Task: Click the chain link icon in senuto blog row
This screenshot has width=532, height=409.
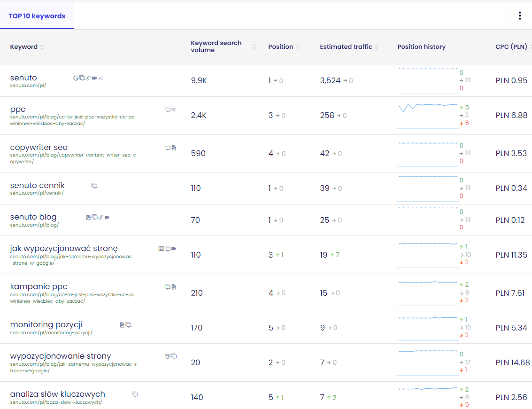Action: [x=101, y=217]
